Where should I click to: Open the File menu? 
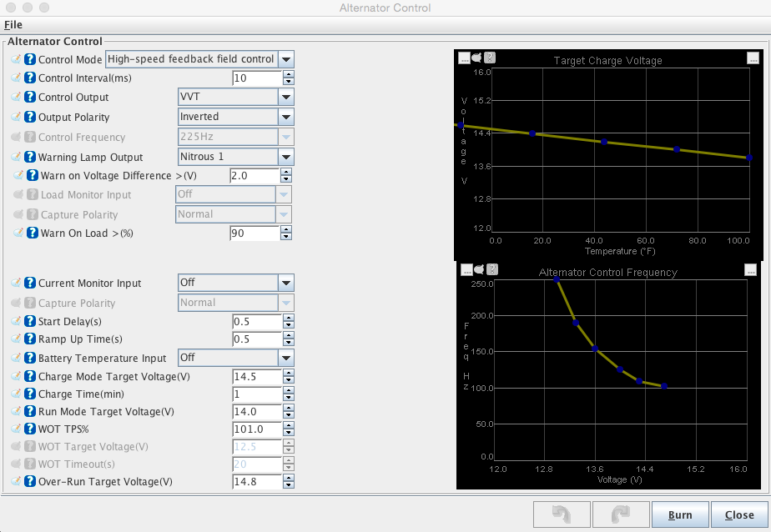tap(13, 25)
